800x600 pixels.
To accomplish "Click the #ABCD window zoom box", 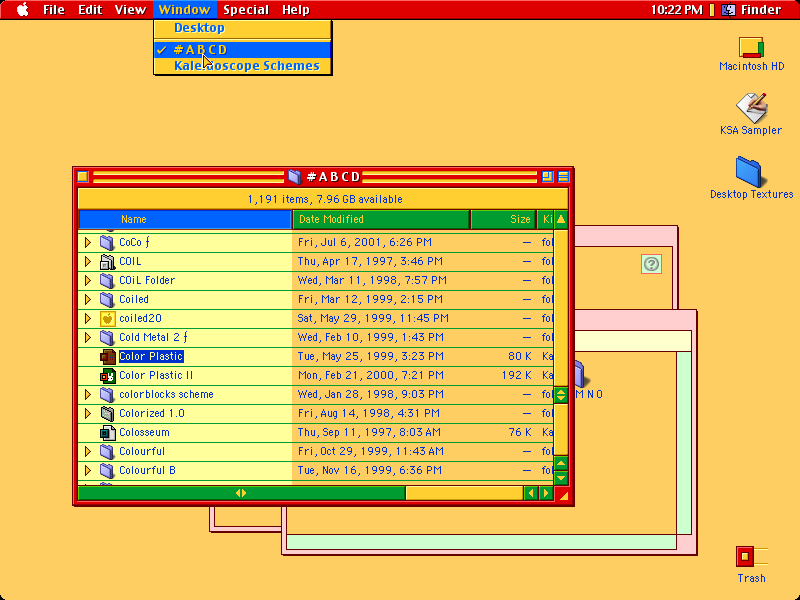I will (x=547, y=177).
